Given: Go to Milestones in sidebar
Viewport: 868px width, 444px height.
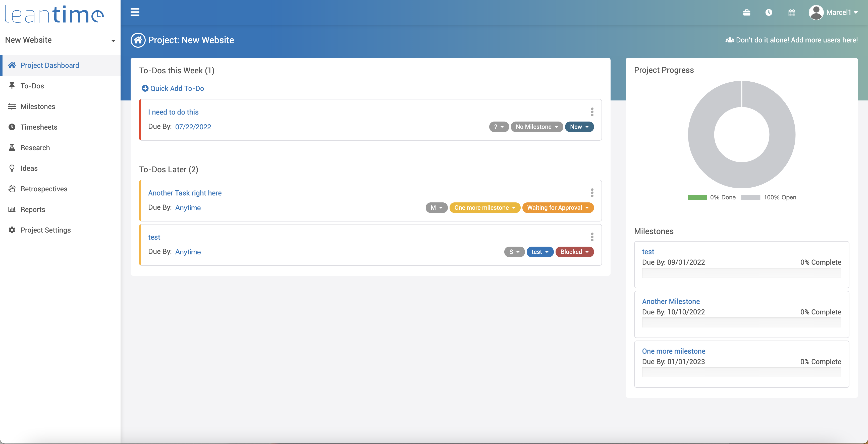Looking at the screenshot, I should 38,106.
